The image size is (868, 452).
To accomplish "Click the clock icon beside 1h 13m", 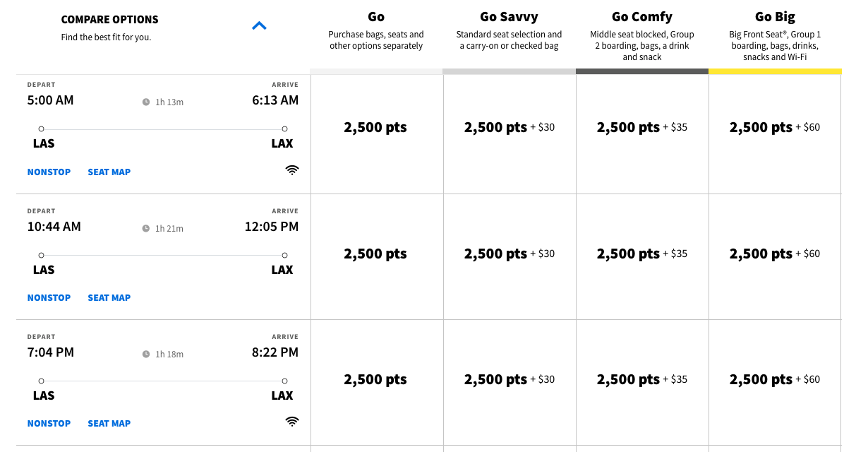I will pyautogui.click(x=147, y=102).
